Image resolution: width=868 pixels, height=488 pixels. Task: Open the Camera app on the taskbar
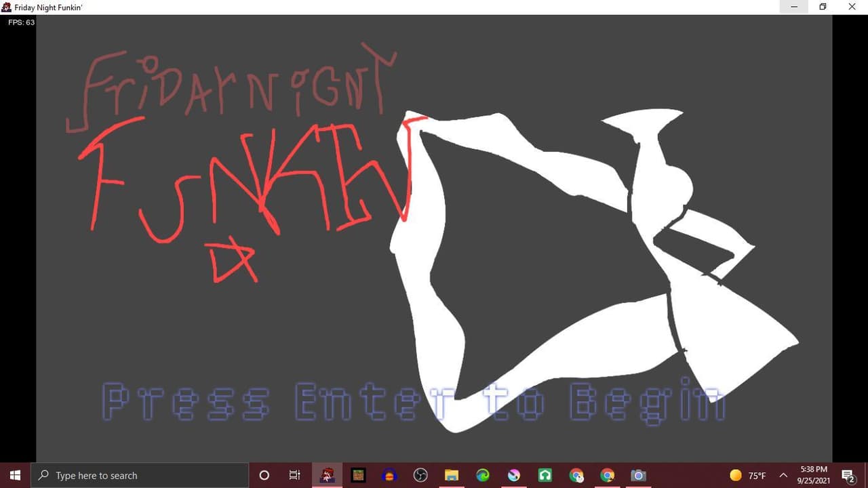(x=638, y=475)
